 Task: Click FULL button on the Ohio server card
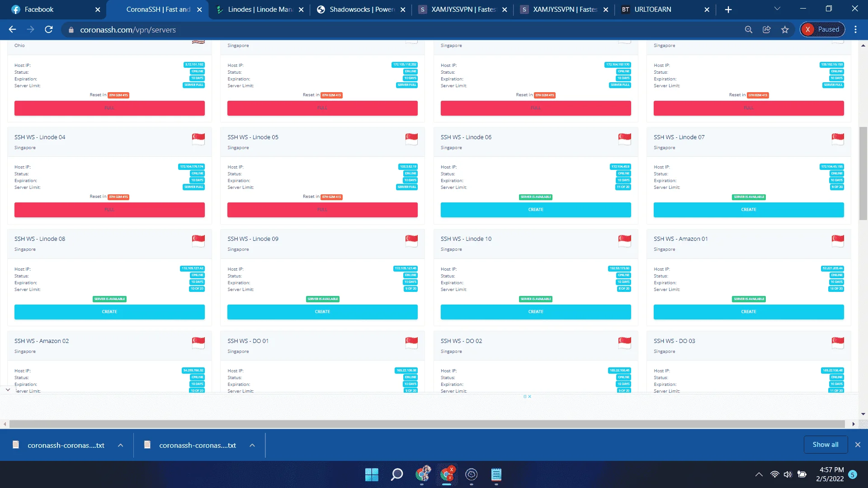pos(109,108)
